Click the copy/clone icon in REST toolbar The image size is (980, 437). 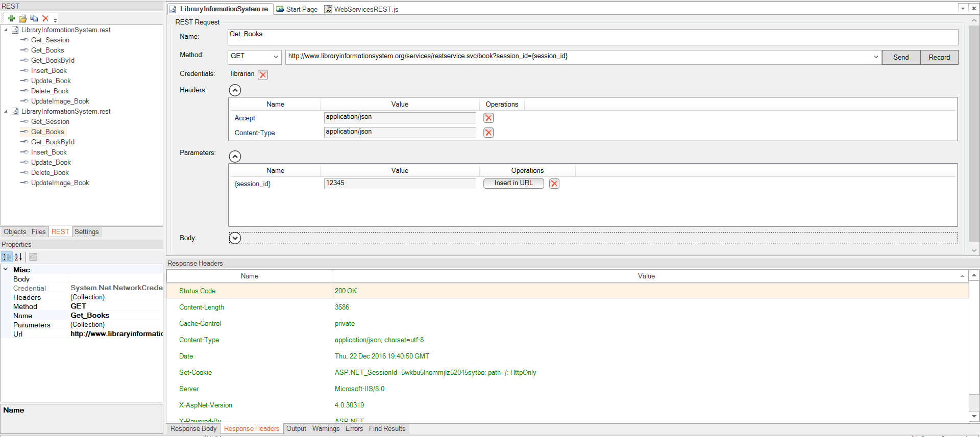coord(34,18)
